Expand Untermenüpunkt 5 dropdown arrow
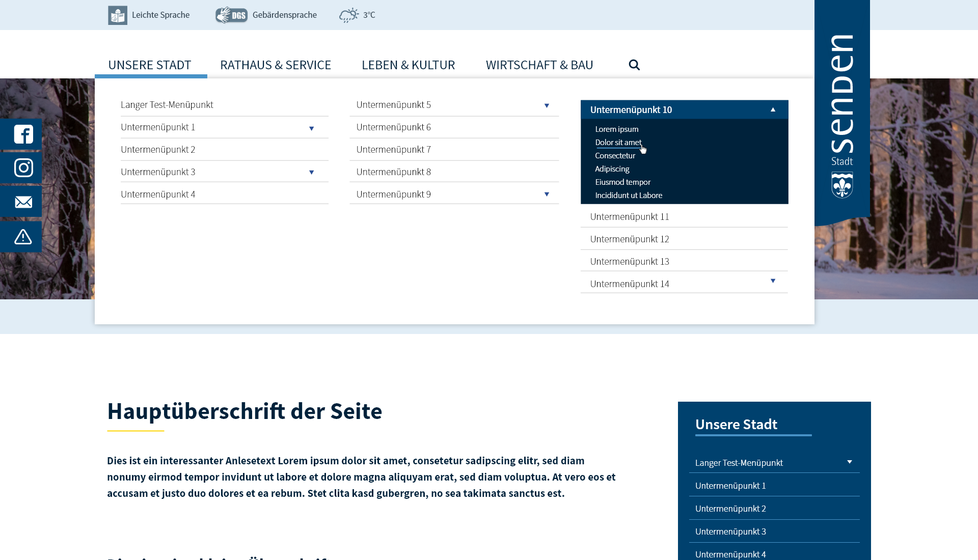This screenshot has width=978, height=560. (x=547, y=106)
